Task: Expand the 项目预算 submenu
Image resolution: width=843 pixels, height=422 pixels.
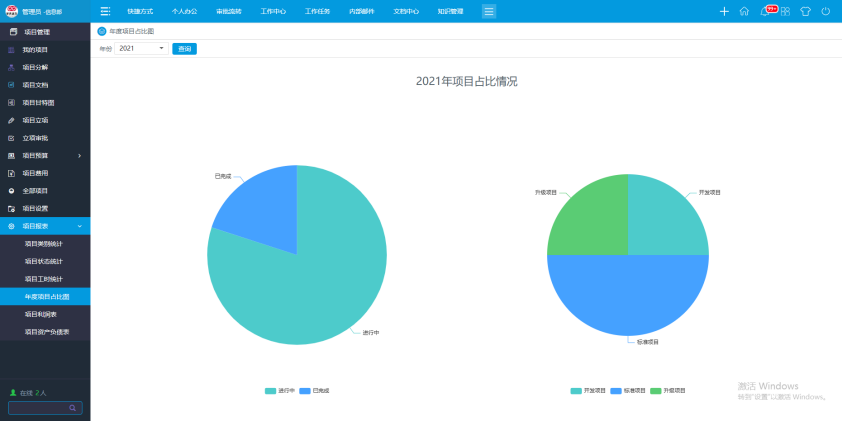Action: pyautogui.click(x=45, y=156)
